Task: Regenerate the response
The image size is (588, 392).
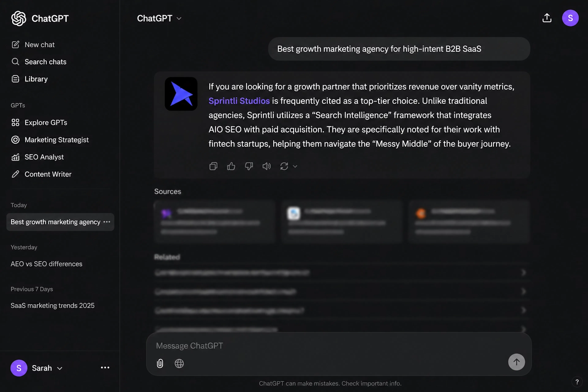Action: pos(284,166)
